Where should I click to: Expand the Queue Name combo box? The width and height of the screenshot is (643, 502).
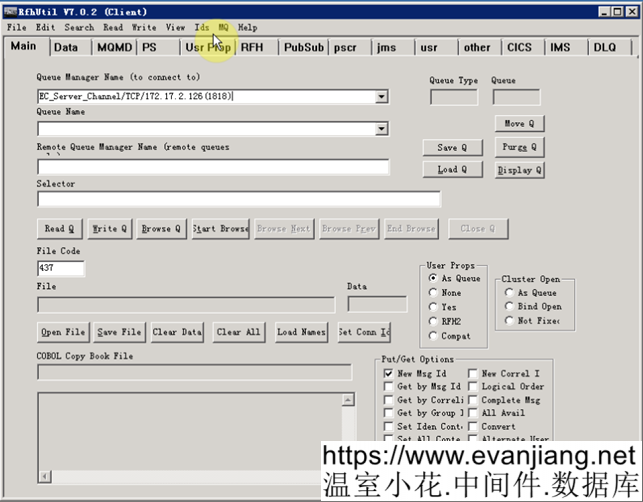[381, 129]
